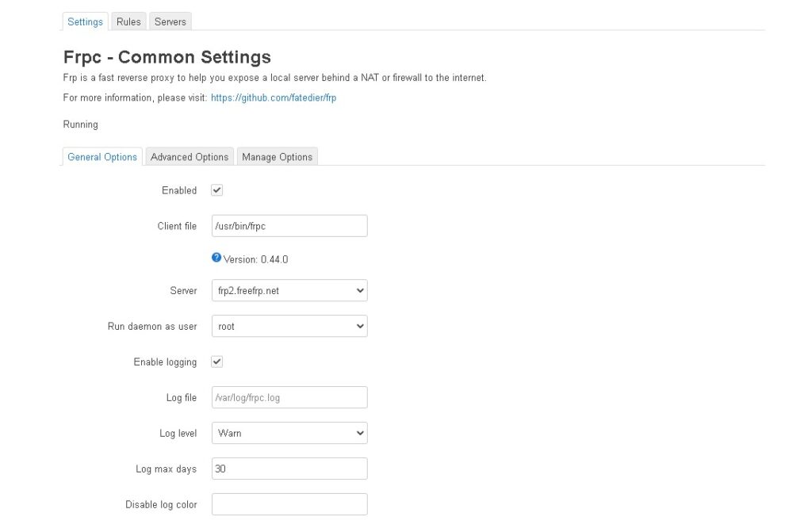Screen dimensions: 812x528
Task: Open the Server dropdown showing frp2.freefrp.net
Action: coord(289,291)
